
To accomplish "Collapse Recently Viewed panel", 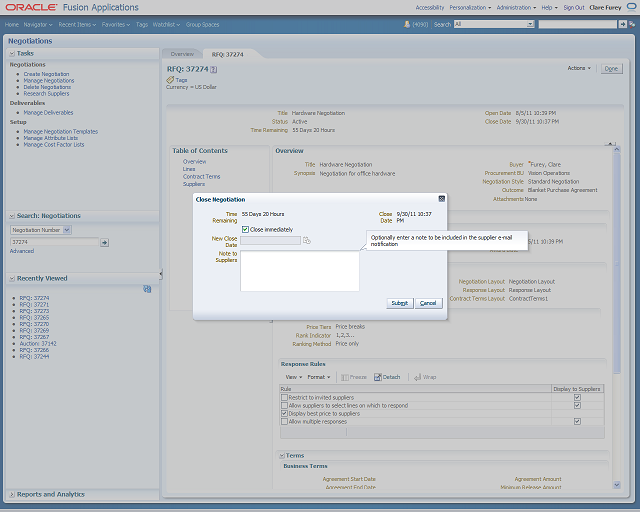I will coord(12,278).
